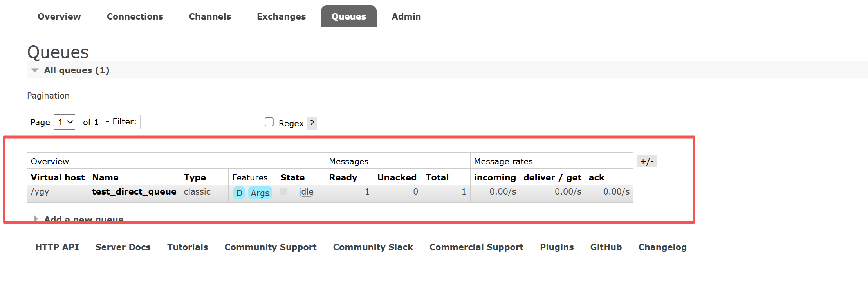Go to the Admin tab
This screenshot has height=285, width=868.
coord(406,16)
